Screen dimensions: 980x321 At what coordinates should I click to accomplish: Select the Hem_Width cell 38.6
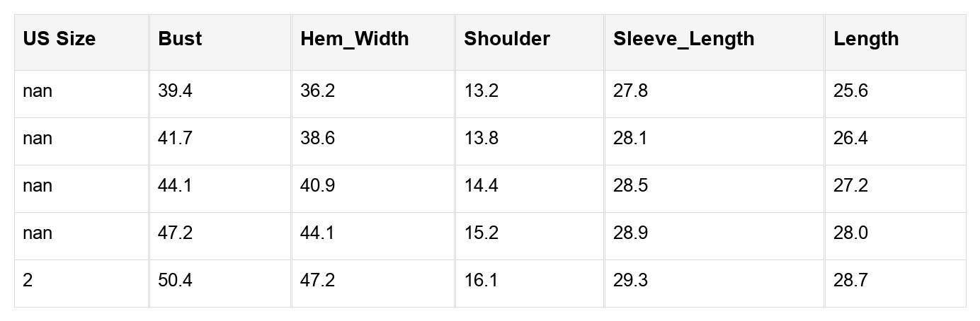coord(318,139)
